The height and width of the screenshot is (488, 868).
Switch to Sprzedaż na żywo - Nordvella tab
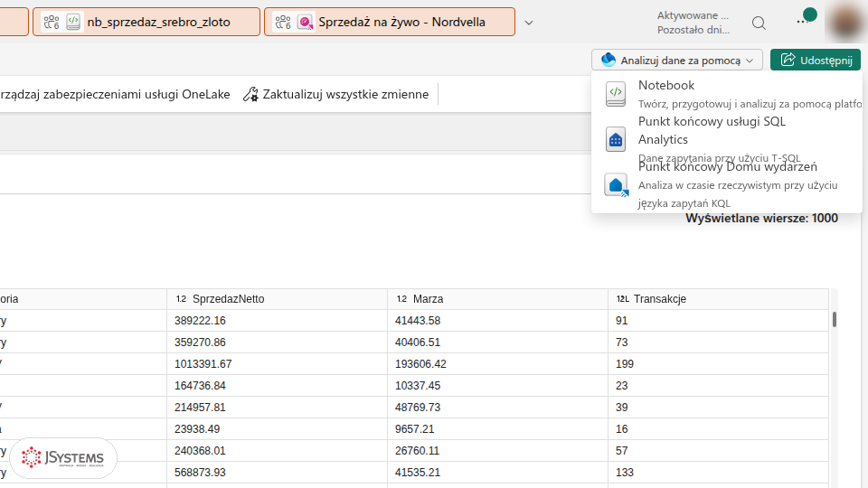(x=389, y=22)
